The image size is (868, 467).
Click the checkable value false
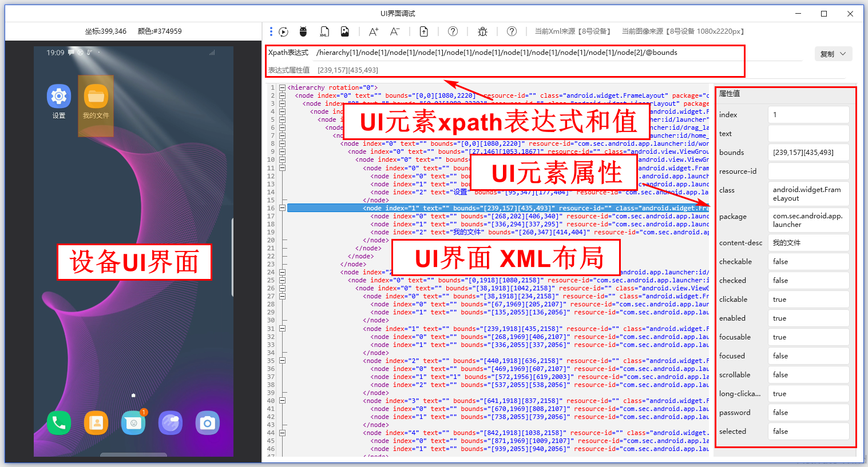(808, 262)
